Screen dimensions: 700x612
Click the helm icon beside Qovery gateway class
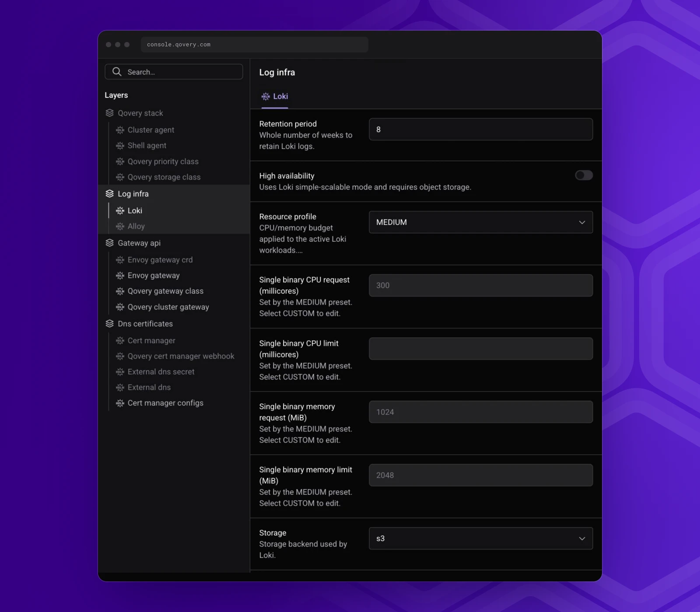click(120, 291)
